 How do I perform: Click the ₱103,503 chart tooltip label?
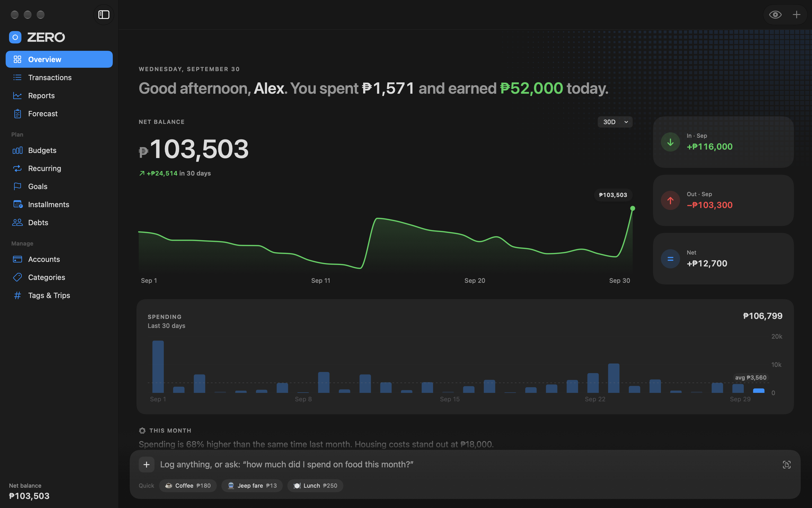click(613, 195)
